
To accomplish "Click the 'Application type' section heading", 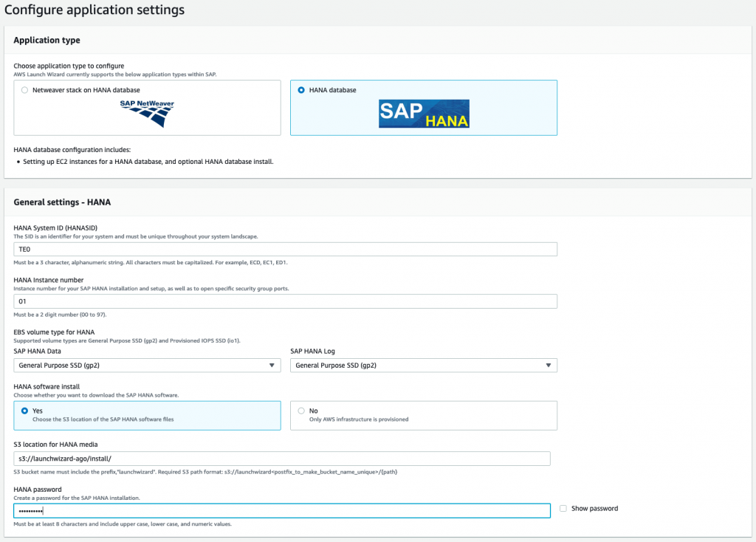I will 47,40.
